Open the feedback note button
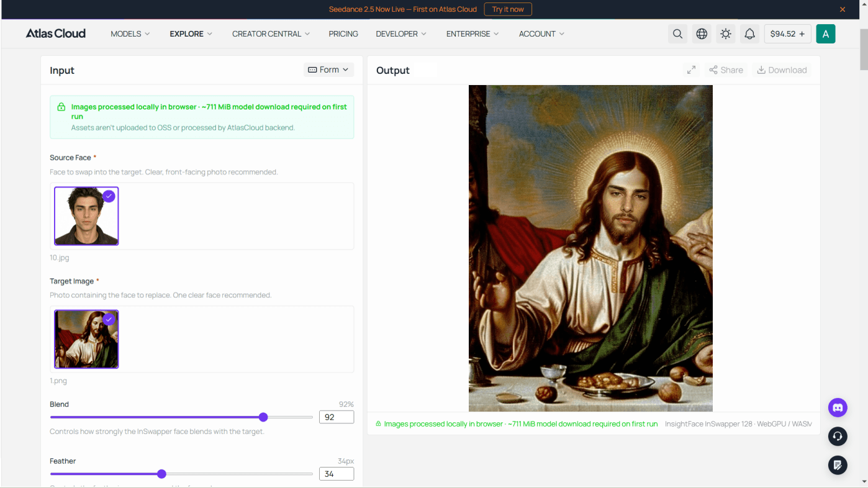The width and height of the screenshot is (868, 488). tap(838, 465)
